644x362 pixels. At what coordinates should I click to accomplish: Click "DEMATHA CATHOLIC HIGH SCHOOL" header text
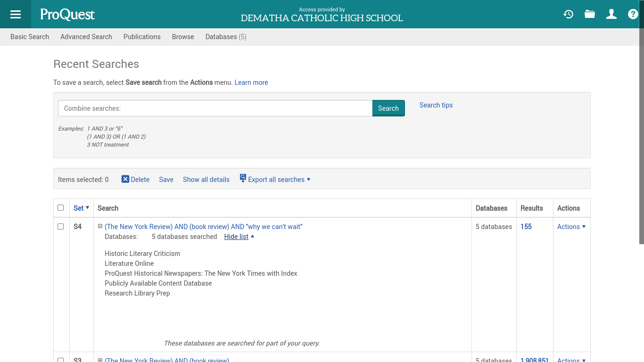point(322,18)
